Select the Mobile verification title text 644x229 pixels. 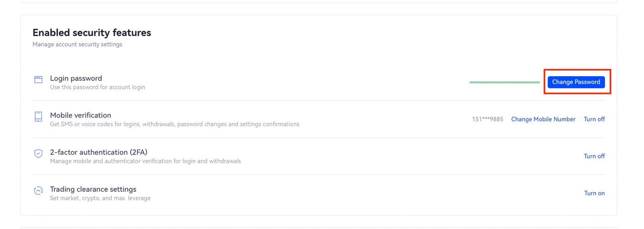(80, 115)
